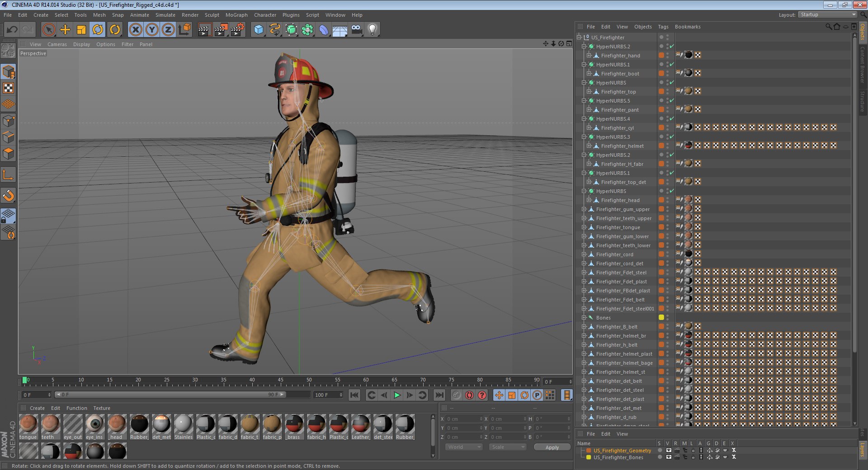
Task: Add a Cube primitive
Action: click(259, 30)
